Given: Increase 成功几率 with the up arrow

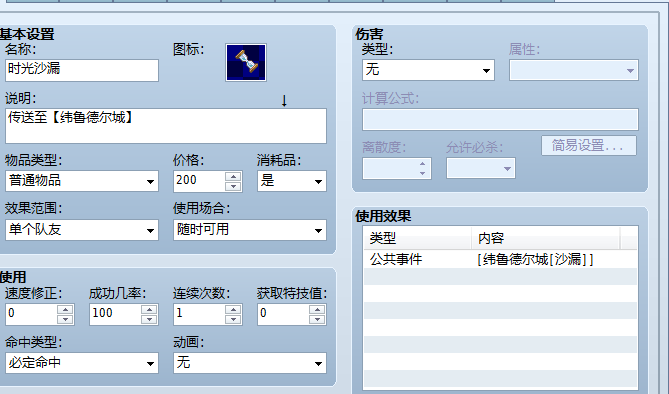Looking at the screenshot, I should pos(149,309).
